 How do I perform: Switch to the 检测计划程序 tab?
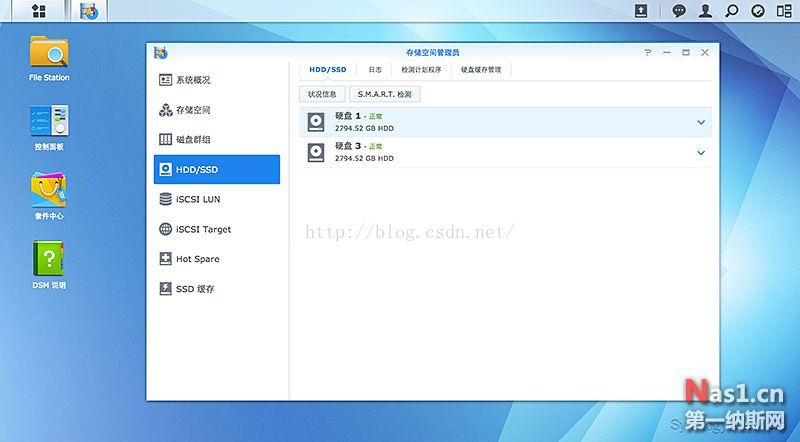(x=420, y=70)
